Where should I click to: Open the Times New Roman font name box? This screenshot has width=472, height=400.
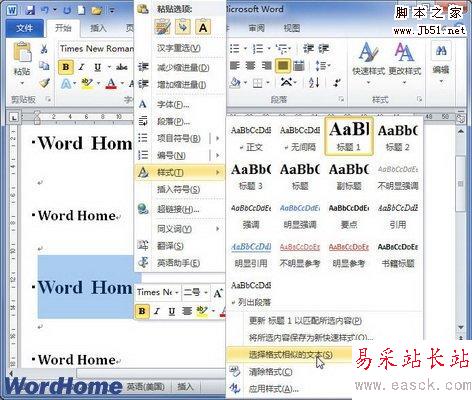point(96,49)
